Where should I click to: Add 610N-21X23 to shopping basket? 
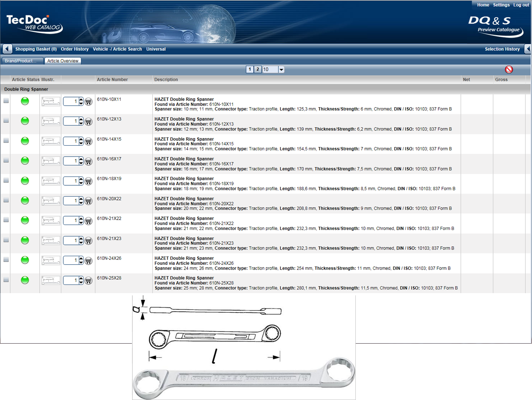88,241
